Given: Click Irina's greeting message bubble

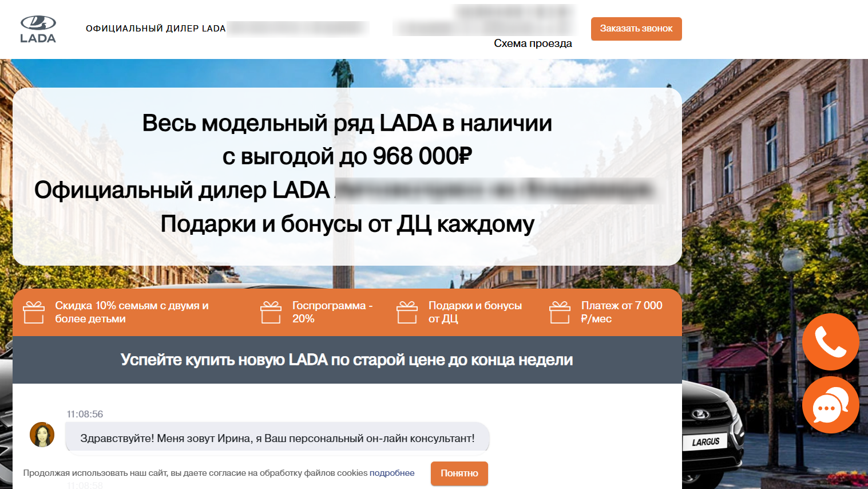Looking at the screenshot, I should coord(277,438).
